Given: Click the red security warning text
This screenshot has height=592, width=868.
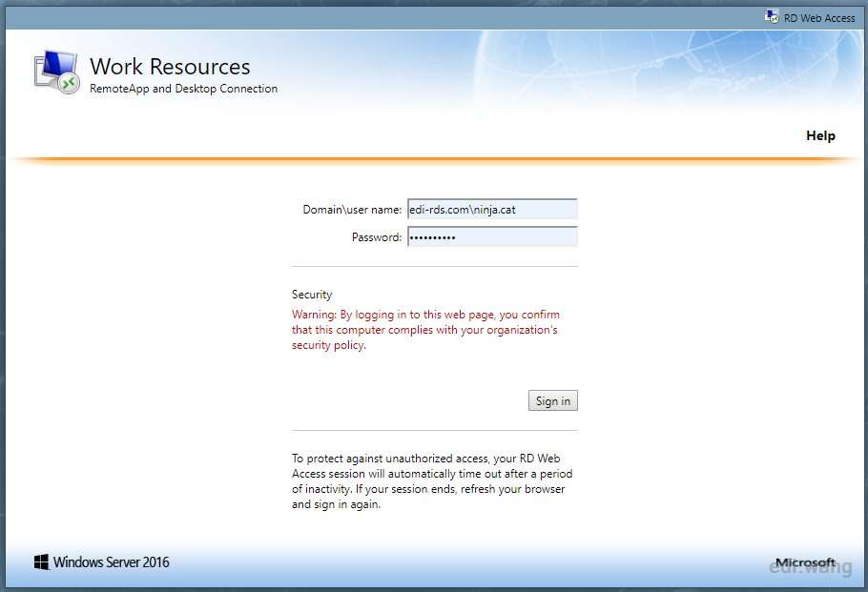Looking at the screenshot, I should [425, 330].
